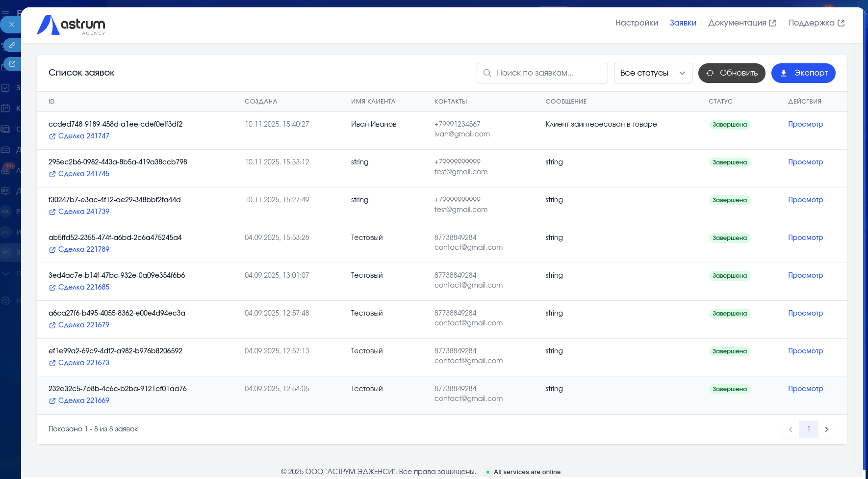Open the Все статусы dropdown
868x479 pixels.
[653, 73]
